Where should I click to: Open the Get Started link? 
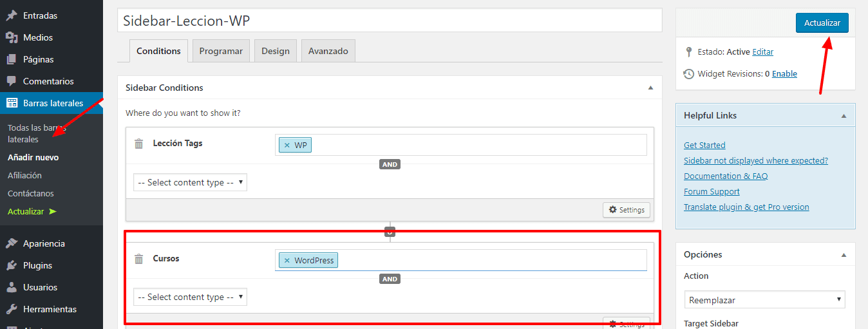pyautogui.click(x=704, y=146)
